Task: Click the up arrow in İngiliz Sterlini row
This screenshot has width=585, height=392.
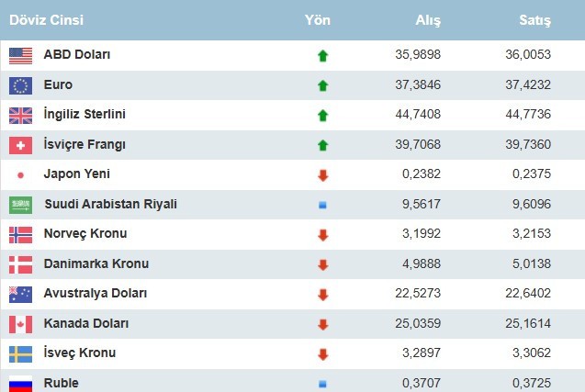Action: pyautogui.click(x=322, y=116)
